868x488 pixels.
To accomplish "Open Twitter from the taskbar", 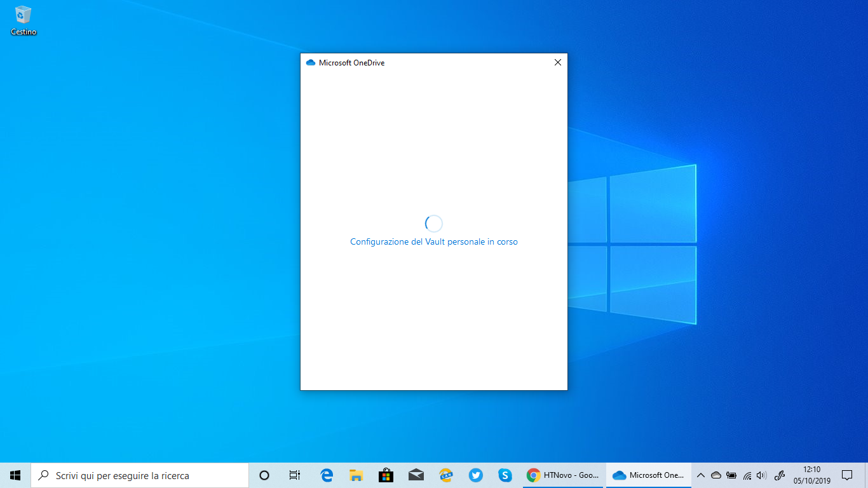I will (x=476, y=475).
